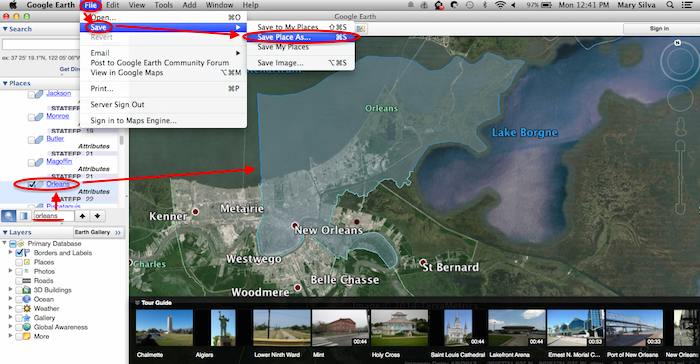Collapse the Primary Database tree node
This screenshot has height=364, width=700.
[5, 243]
